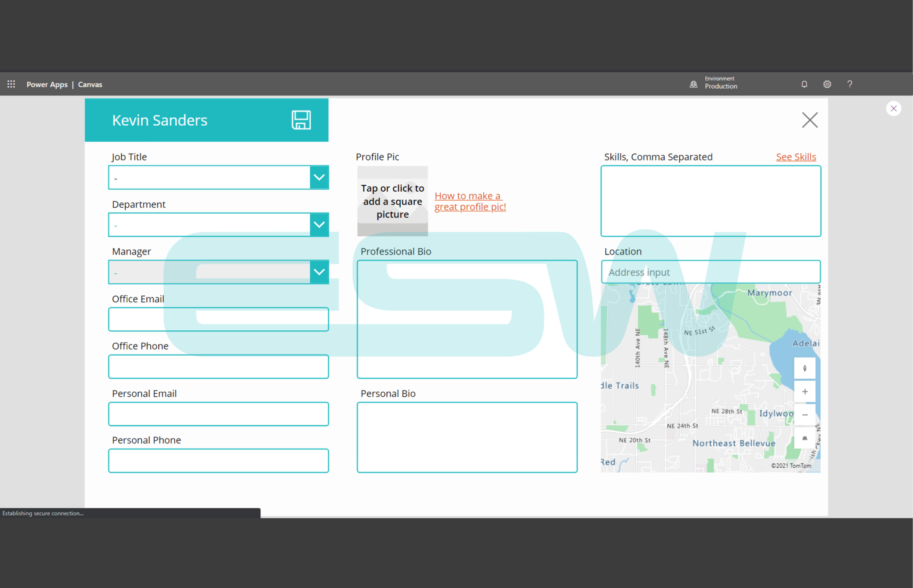Open the notifications bell
The height and width of the screenshot is (588, 913).
click(804, 84)
